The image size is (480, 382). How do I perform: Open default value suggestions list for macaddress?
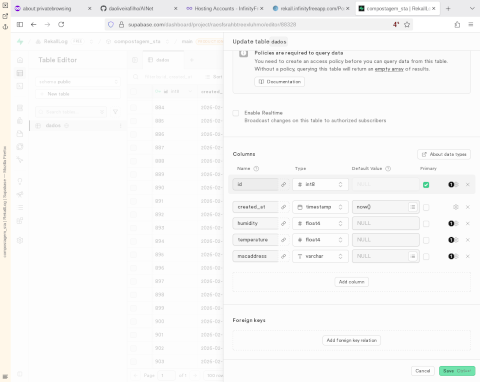click(413, 256)
